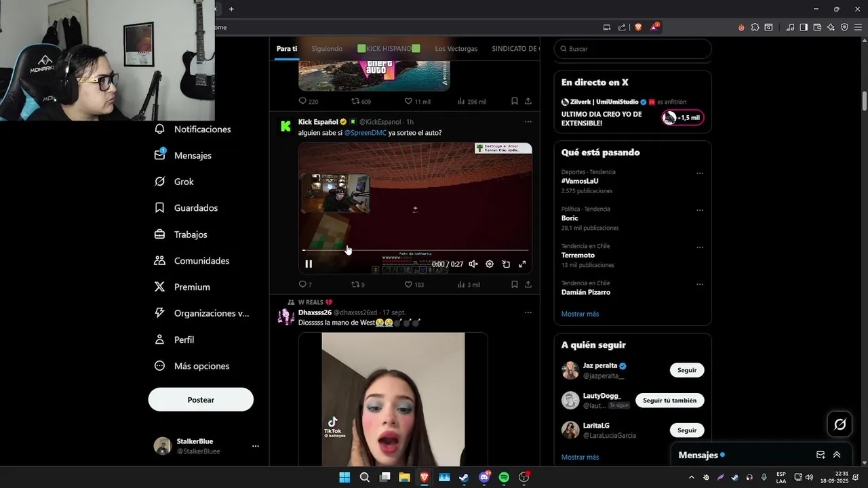This screenshot has height=488, width=868.
Task: Open Premium in the sidebar
Action: pyautogui.click(x=182, y=287)
